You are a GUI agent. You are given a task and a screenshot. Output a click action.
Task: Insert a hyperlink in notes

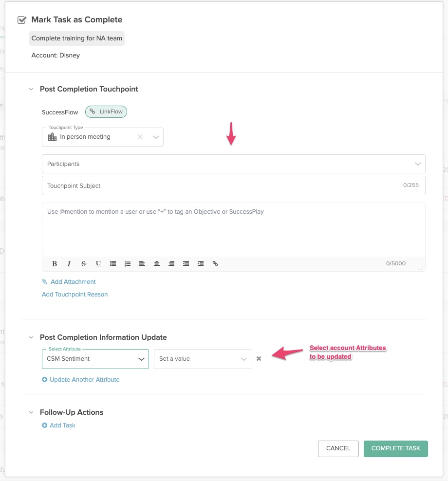[215, 263]
